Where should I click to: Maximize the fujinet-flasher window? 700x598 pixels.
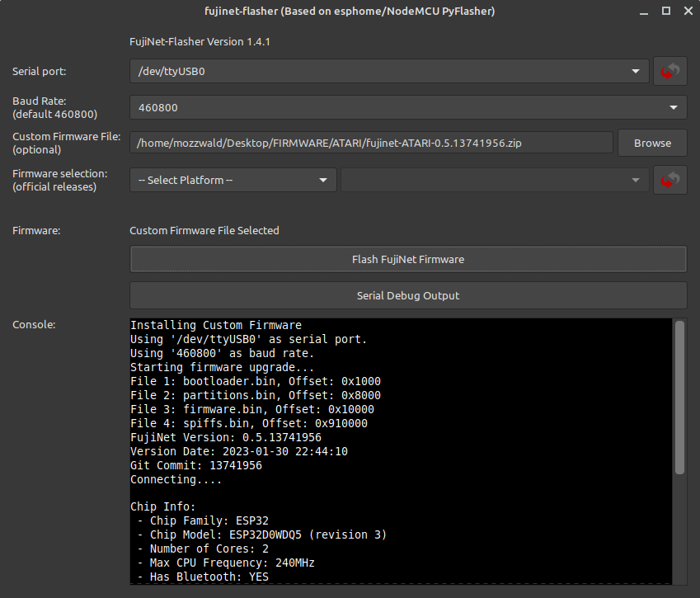point(665,11)
